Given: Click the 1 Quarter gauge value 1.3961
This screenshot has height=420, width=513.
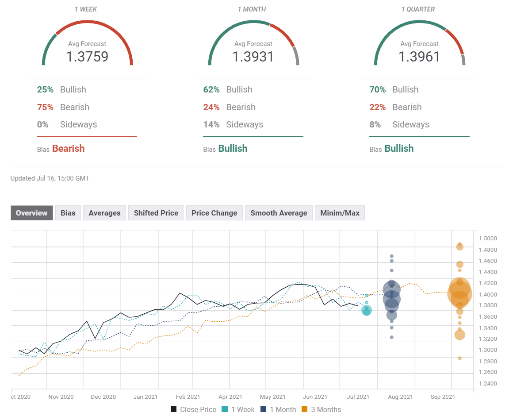Looking at the screenshot, I should coord(419,57).
